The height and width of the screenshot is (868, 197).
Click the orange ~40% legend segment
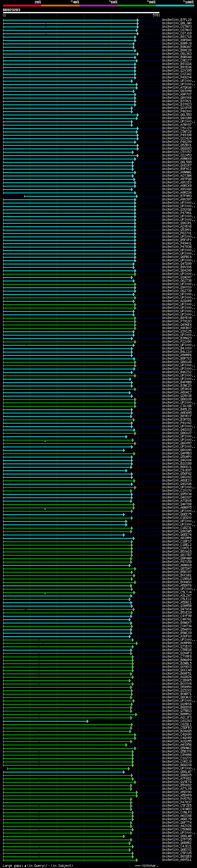pos(60,6)
